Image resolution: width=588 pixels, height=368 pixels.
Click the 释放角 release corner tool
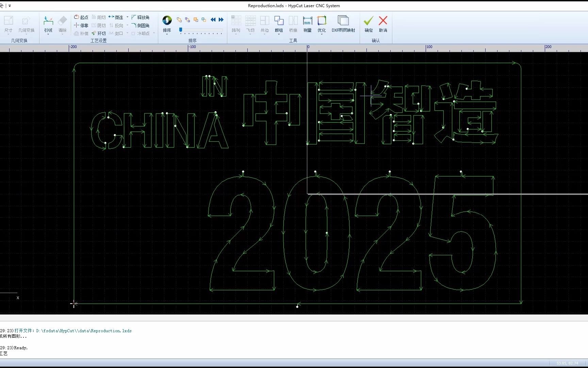(141, 17)
